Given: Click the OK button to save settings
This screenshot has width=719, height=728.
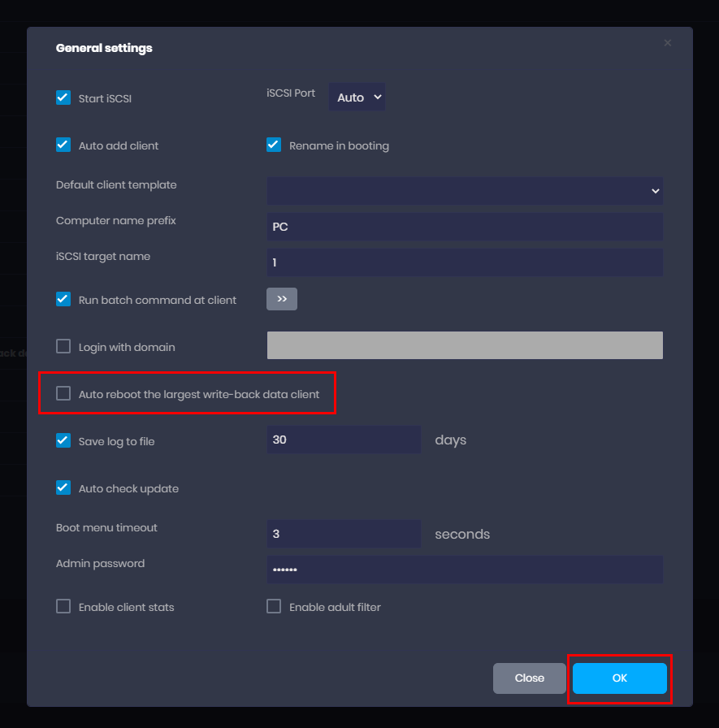Looking at the screenshot, I should coord(619,678).
